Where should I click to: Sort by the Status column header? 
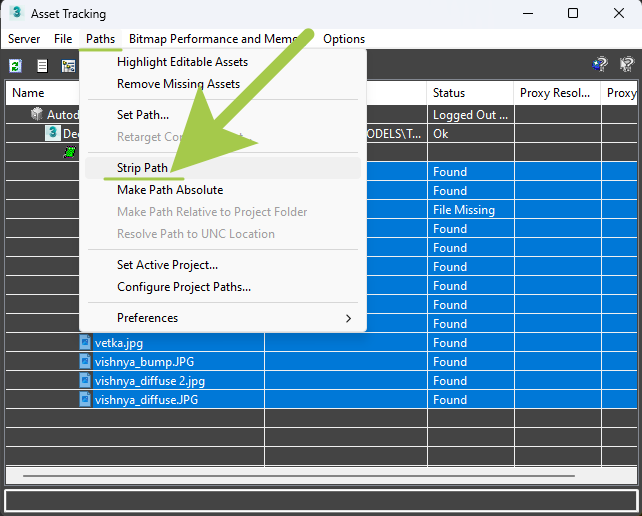point(470,93)
